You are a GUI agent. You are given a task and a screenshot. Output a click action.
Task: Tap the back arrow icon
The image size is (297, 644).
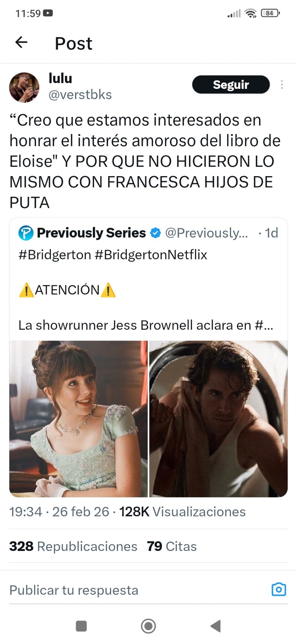(x=21, y=42)
